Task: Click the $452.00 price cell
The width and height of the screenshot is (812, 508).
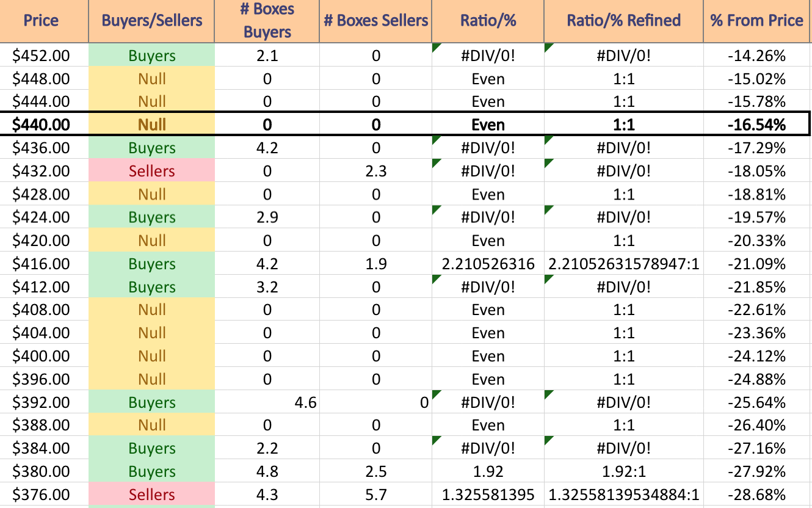Action: click(x=44, y=56)
